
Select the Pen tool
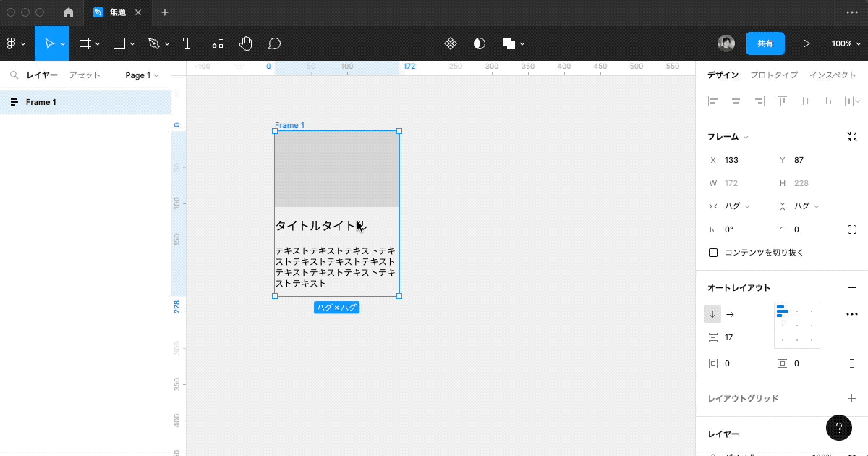pos(153,43)
